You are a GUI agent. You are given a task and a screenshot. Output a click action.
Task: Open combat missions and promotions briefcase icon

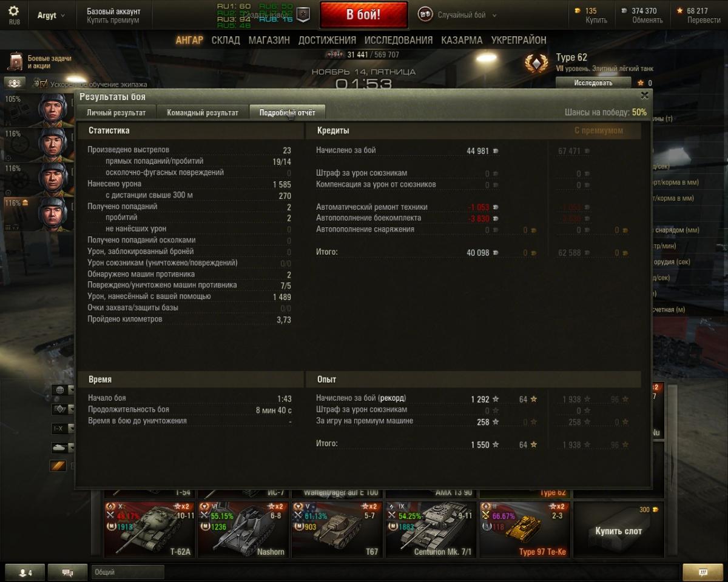(x=16, y=62)
